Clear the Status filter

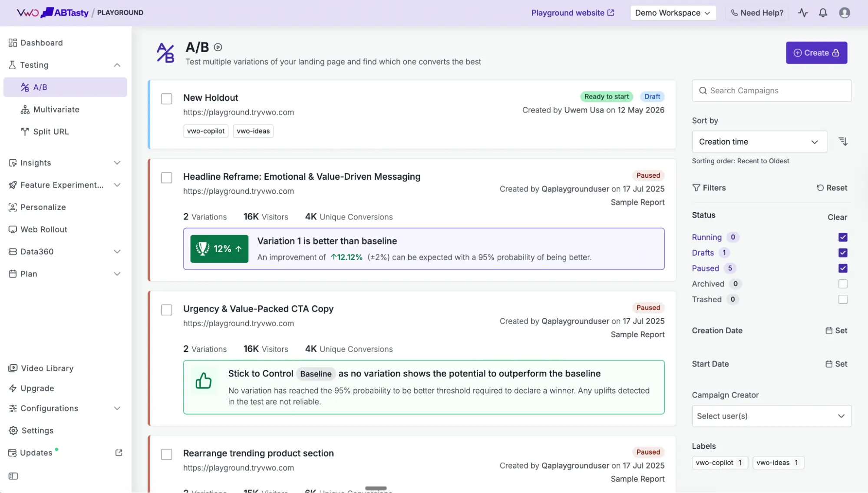837,217
